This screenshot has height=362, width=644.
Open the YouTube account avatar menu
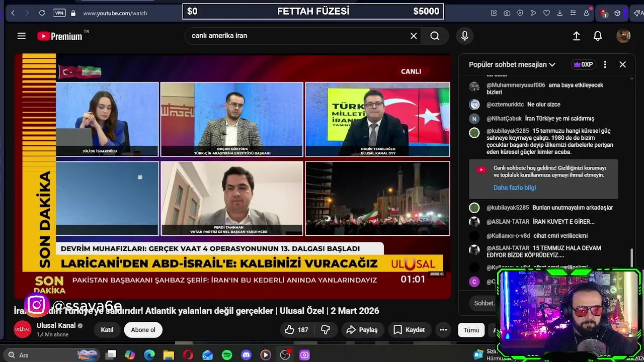click(623, 36)
